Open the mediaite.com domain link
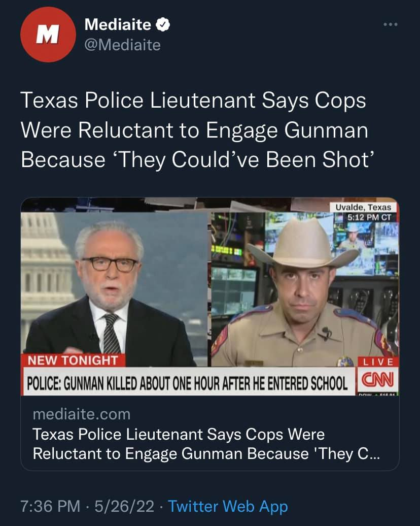This screenshot has width=420, height=526. pyautogui.click(x=82, y=414)
